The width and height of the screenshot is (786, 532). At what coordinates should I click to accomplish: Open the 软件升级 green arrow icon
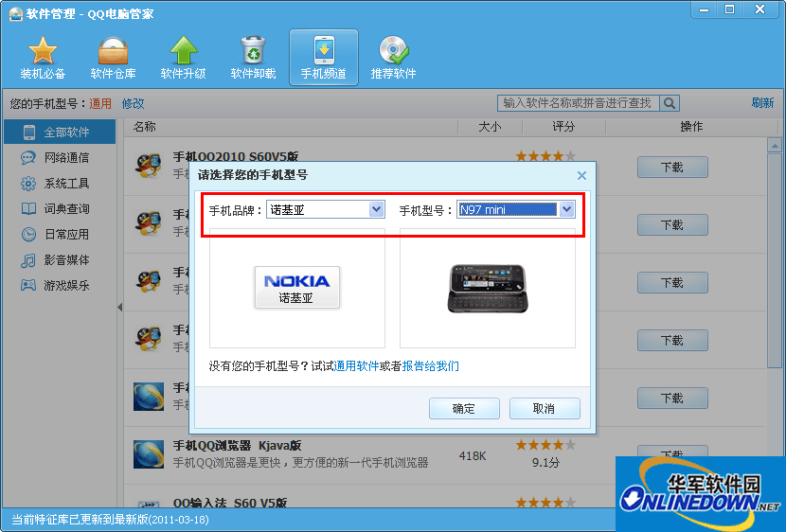click(183, 57)
